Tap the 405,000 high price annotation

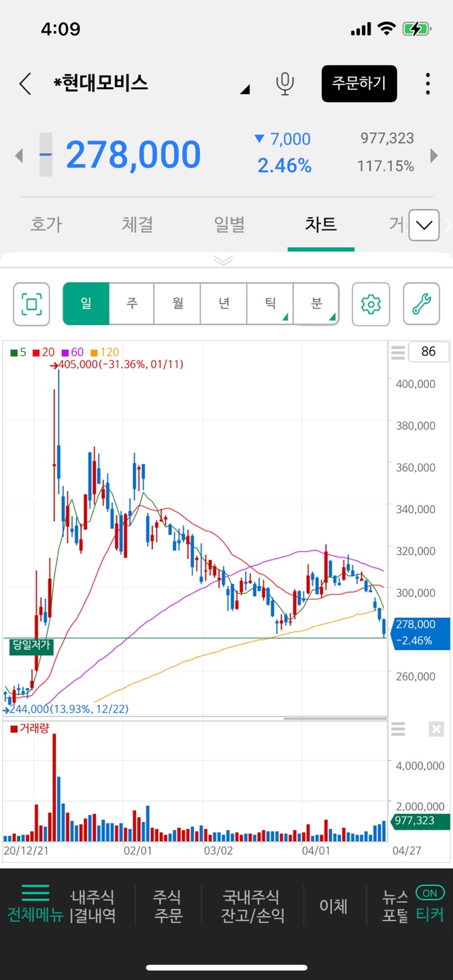(117, 365)
